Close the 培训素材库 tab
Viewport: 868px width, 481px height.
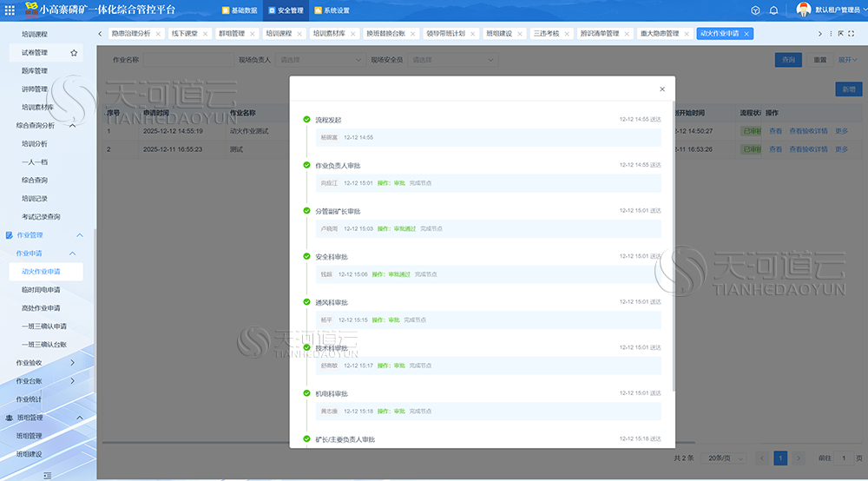[352, 34]
